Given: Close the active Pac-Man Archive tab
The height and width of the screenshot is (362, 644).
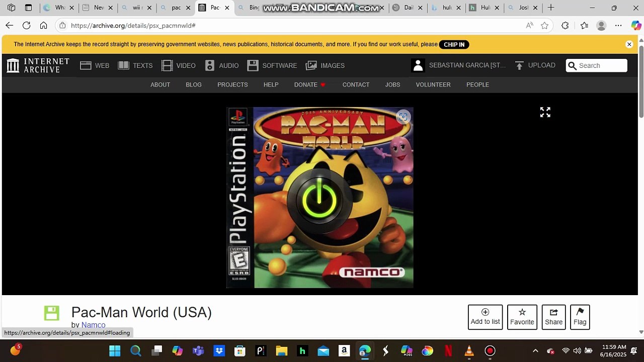Looking at the screenshot, I should [227, 8].
